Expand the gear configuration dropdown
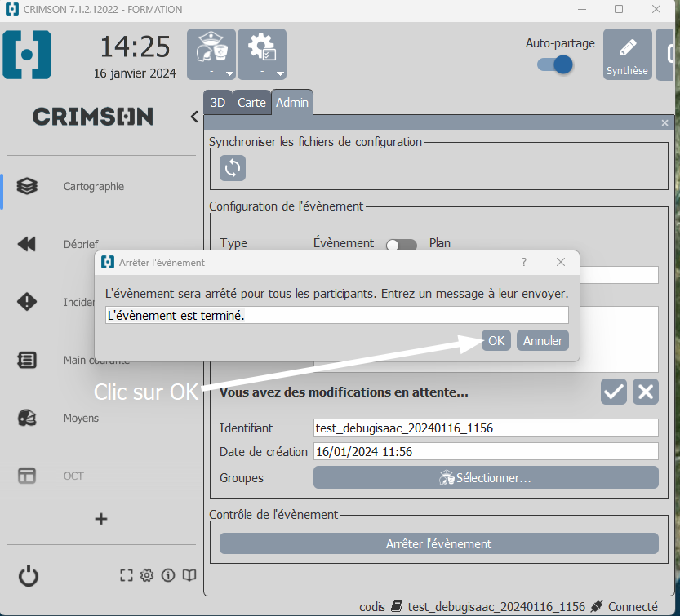Viewport: 680px width, 616px height. point(262,55)
